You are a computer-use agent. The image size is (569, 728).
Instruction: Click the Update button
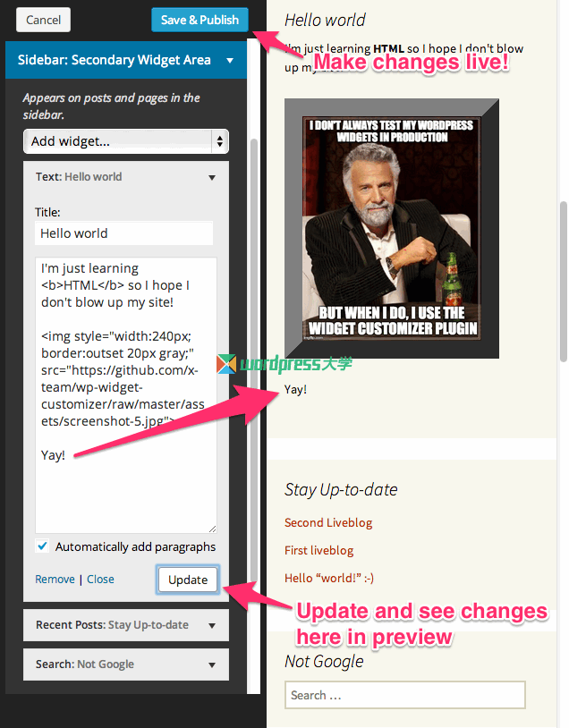[188, 580]
